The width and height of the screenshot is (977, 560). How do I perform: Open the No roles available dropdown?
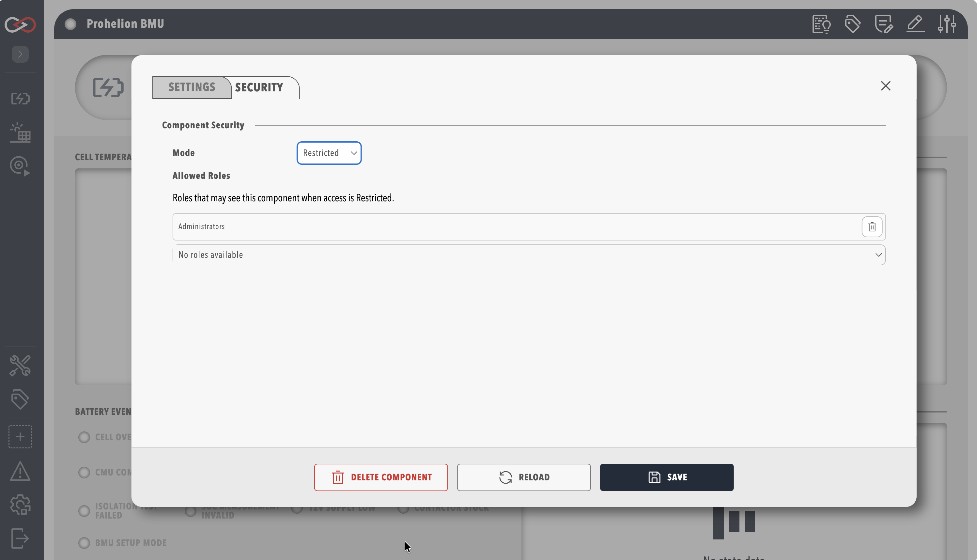(529, 255)
